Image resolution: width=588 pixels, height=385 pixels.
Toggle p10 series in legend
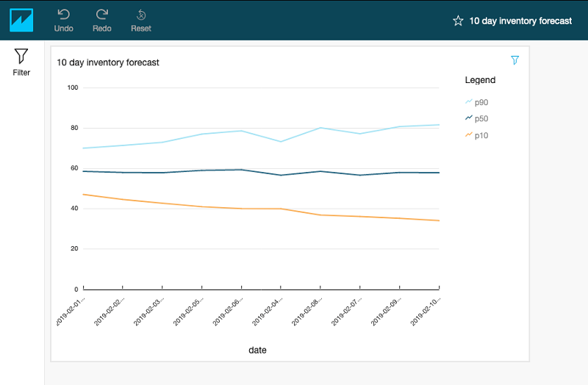pyautogui.click(x=476, y=135)
